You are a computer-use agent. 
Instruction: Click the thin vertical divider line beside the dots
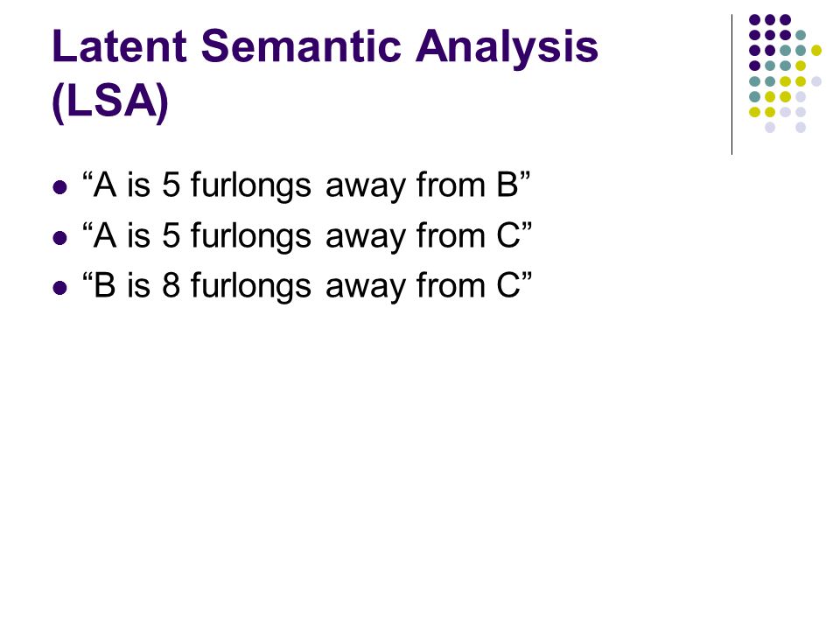[731, 85]
